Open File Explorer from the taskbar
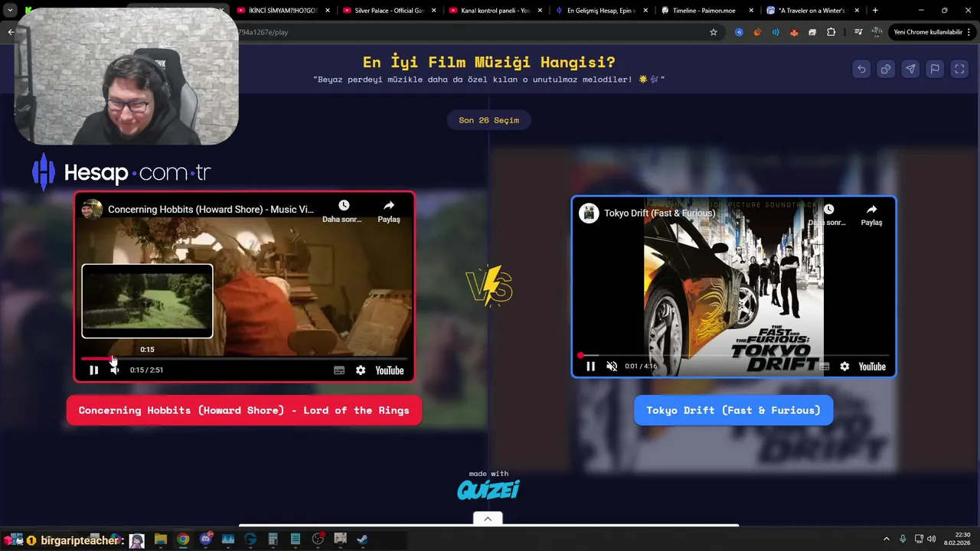 (x=160, y=540)
